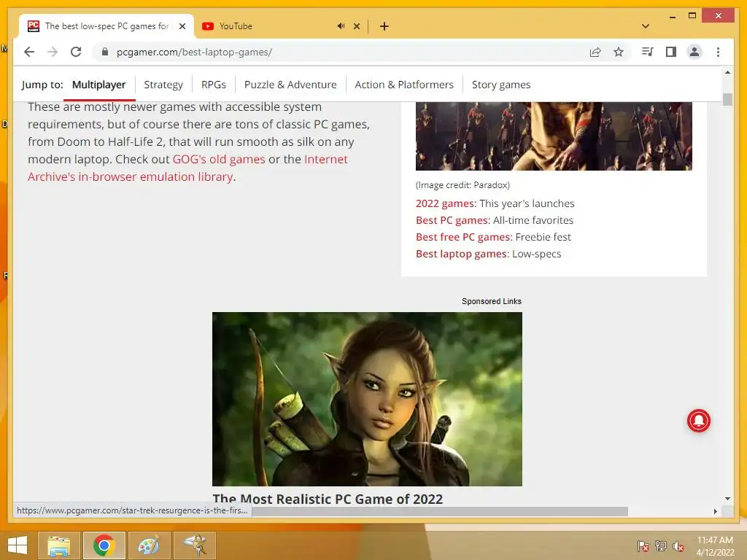Open Action Center flag icon in tray
The width and height of the screenshot is (747, 560).
pos(643,546)
